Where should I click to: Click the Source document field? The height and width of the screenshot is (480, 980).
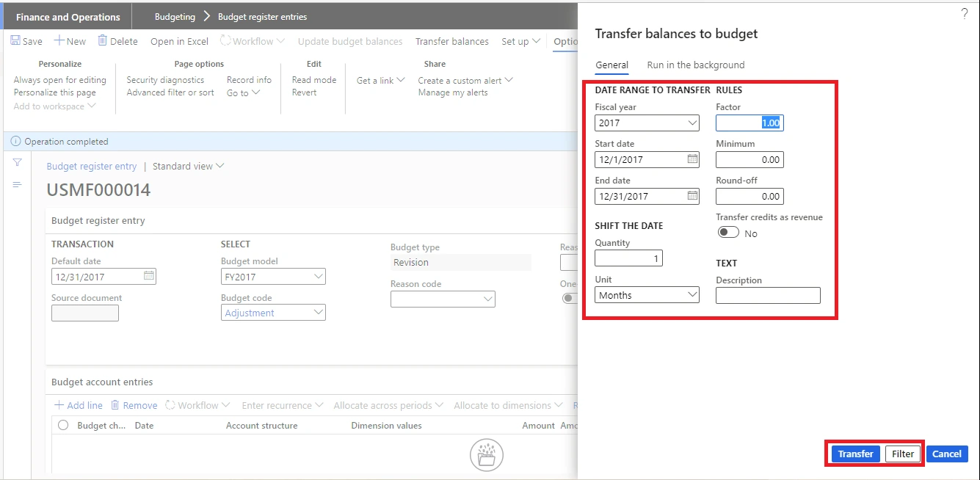(84, 313)
